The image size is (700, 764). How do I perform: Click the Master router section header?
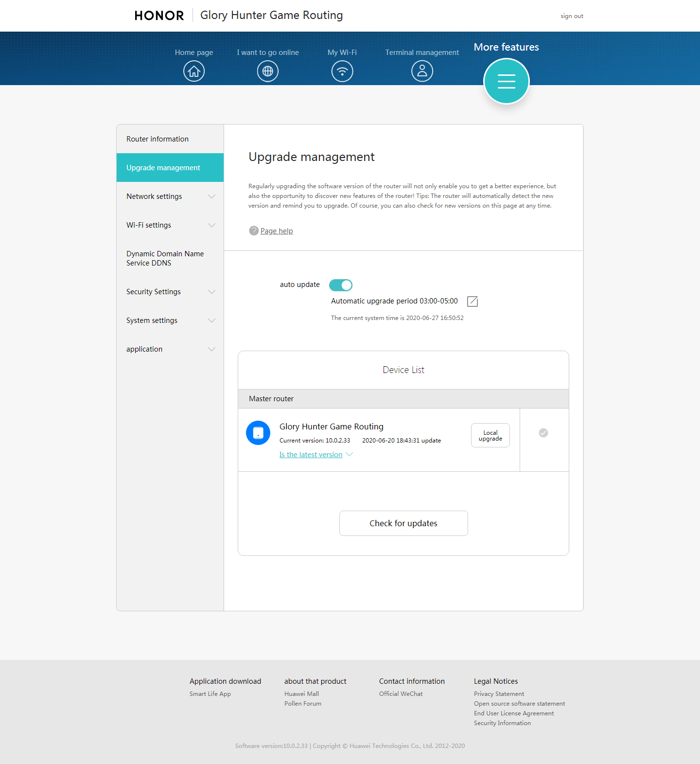[403, 399]
